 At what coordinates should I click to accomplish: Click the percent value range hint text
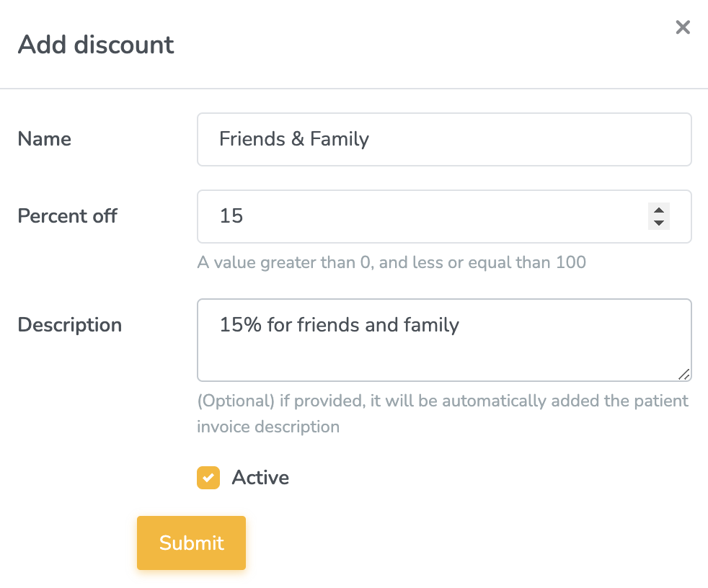[391, 262]
